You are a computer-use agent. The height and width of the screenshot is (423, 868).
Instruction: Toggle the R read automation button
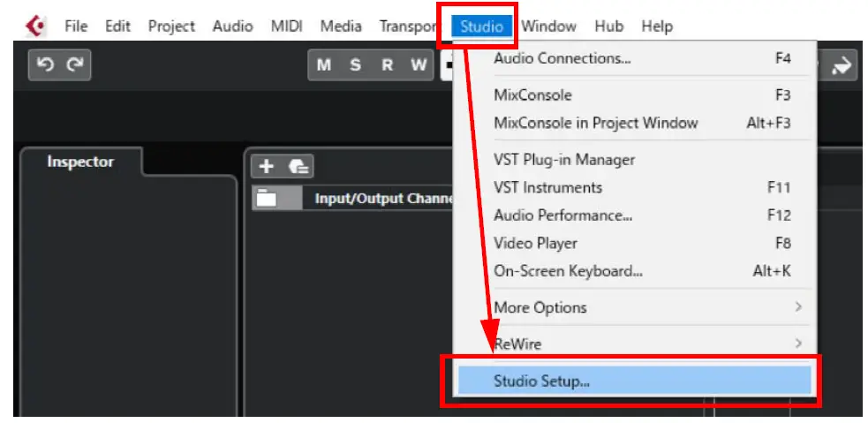[x=387, y=65]
